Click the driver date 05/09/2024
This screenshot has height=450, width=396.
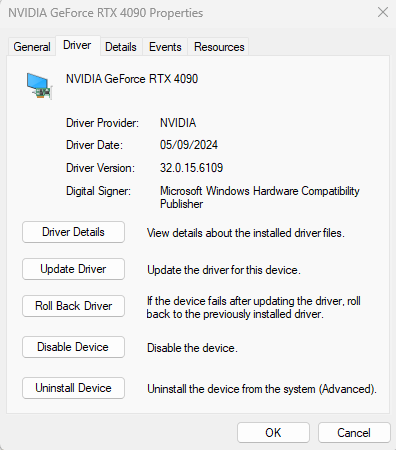[189, 145]
